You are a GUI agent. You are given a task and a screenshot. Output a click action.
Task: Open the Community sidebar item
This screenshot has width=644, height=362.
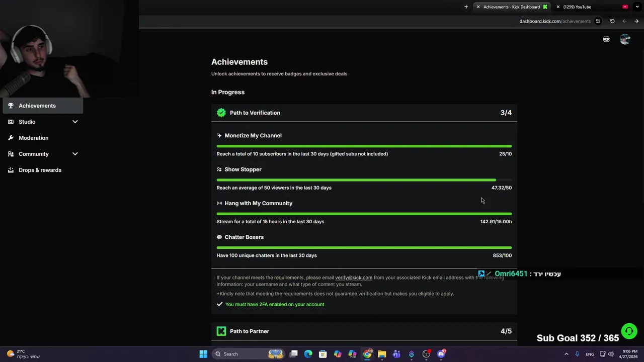[x=43, y=154]
